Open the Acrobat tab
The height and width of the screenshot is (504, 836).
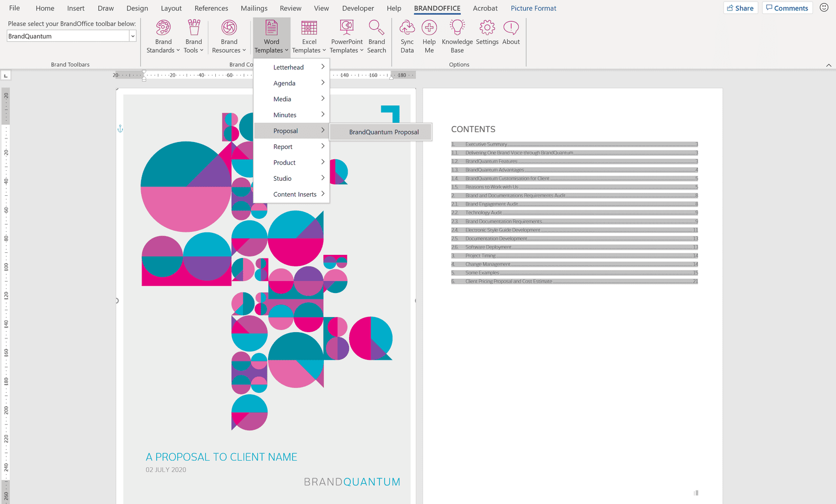click(x=485, y=8)
